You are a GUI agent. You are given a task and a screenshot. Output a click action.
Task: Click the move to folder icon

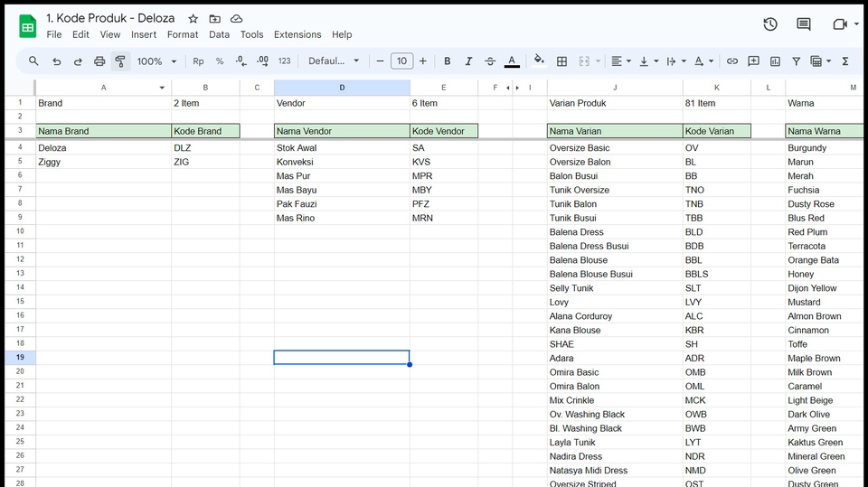[214, 19]
